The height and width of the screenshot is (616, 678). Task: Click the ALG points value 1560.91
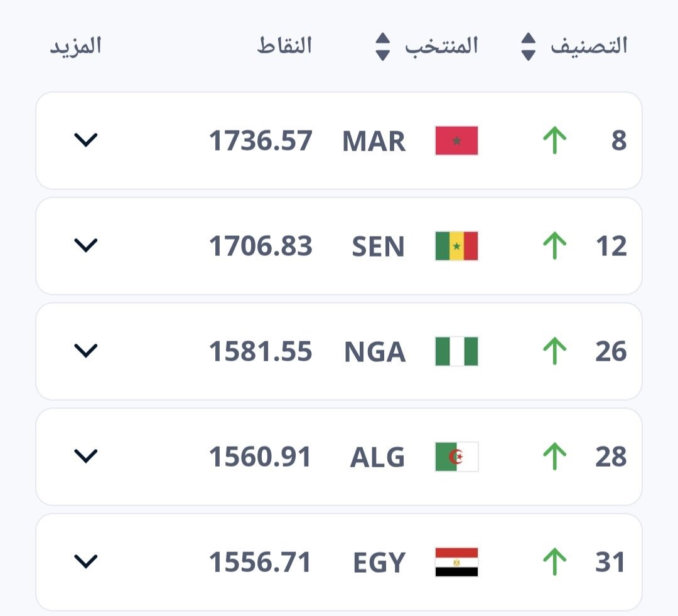coord(261,457)
